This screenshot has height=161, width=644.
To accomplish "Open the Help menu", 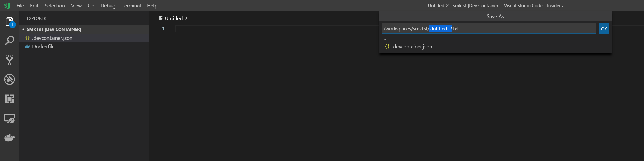I will (x=152, y=5).
